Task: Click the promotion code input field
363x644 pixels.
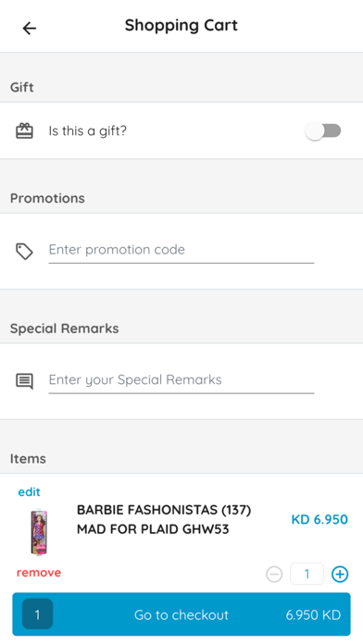Action: [x=181, y=250]
